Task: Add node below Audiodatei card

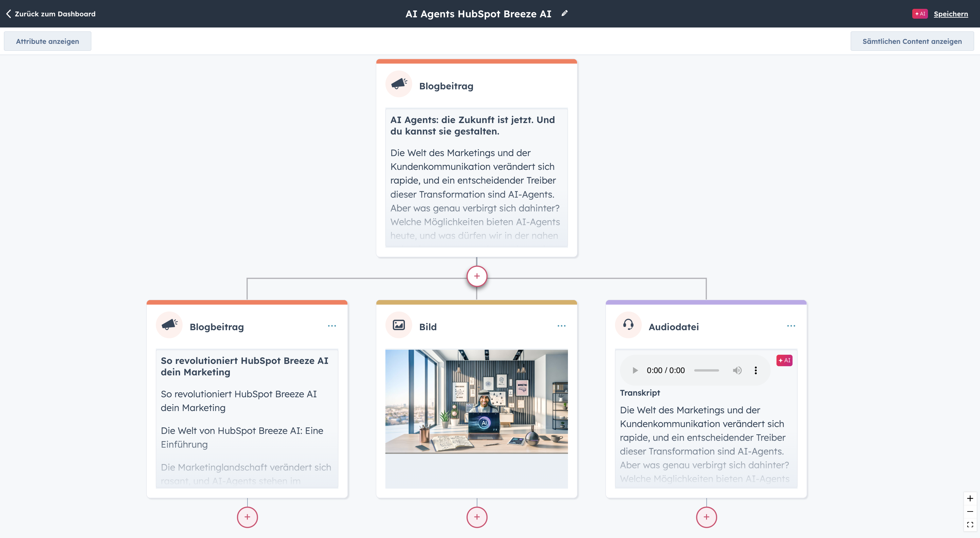Action: [x=706, y=517]
